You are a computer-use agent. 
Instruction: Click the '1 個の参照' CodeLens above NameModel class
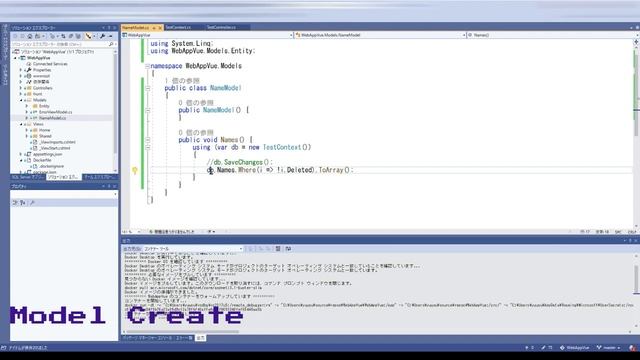point(182,81)
